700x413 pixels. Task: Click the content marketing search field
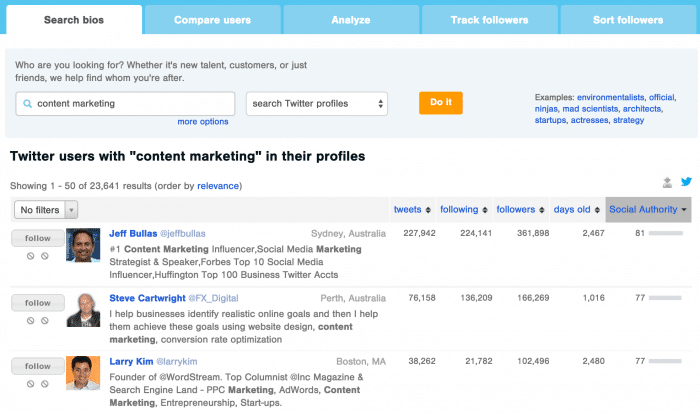pyautogui.click(x=125, y=104)
